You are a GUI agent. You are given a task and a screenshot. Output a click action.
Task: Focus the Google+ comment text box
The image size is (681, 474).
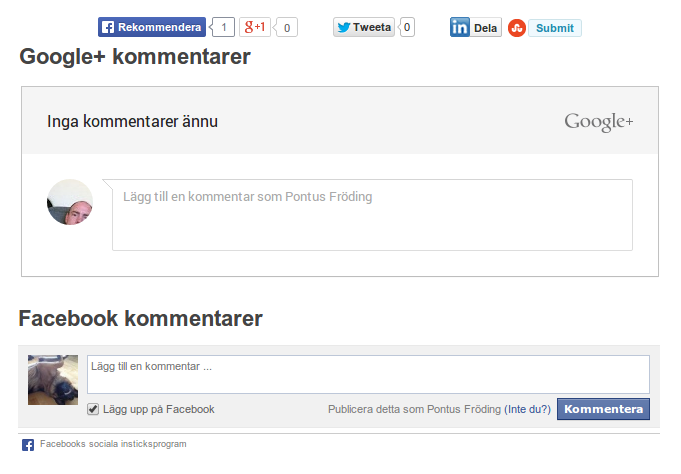372,215
